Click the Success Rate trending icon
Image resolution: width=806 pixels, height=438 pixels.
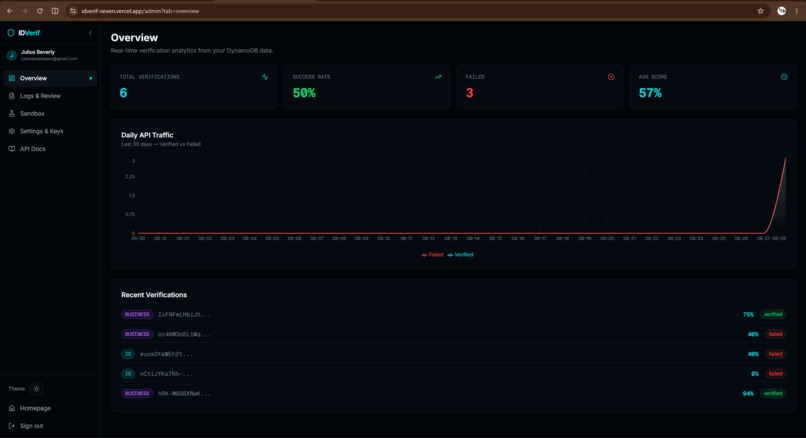point(438,77)
